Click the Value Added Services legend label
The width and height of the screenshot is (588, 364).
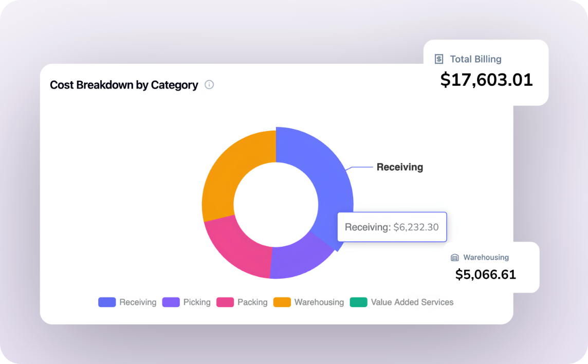tap(412, 302)
